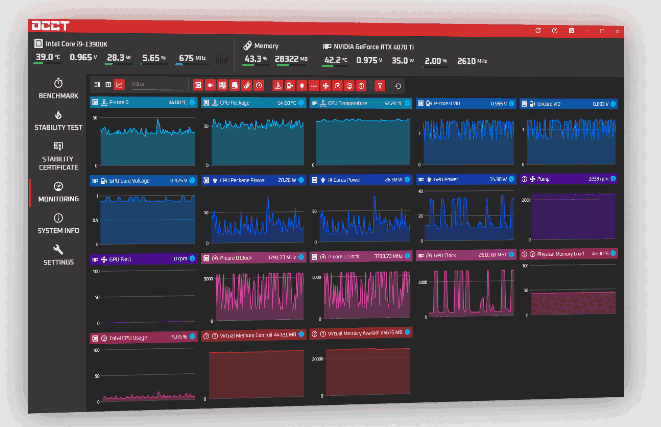
Task: Select the Virtual Memory Available card header
Action: (x=361, y=333)
